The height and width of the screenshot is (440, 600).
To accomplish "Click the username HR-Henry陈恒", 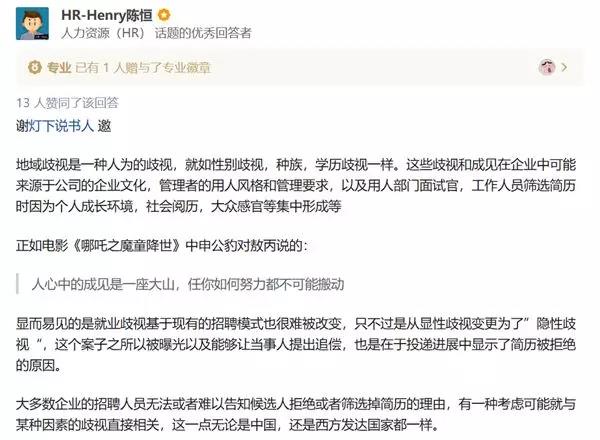I will (x=107, y=15).
